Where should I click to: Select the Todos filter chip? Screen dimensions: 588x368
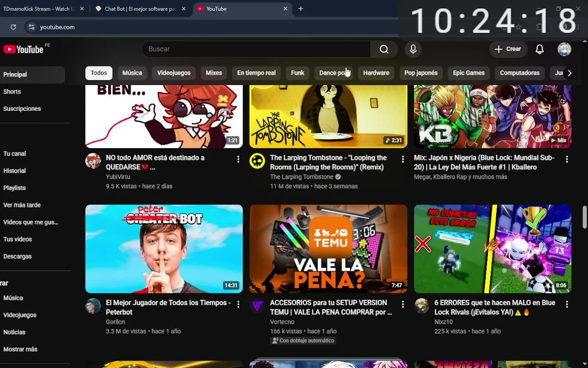(x=99, y=73)
